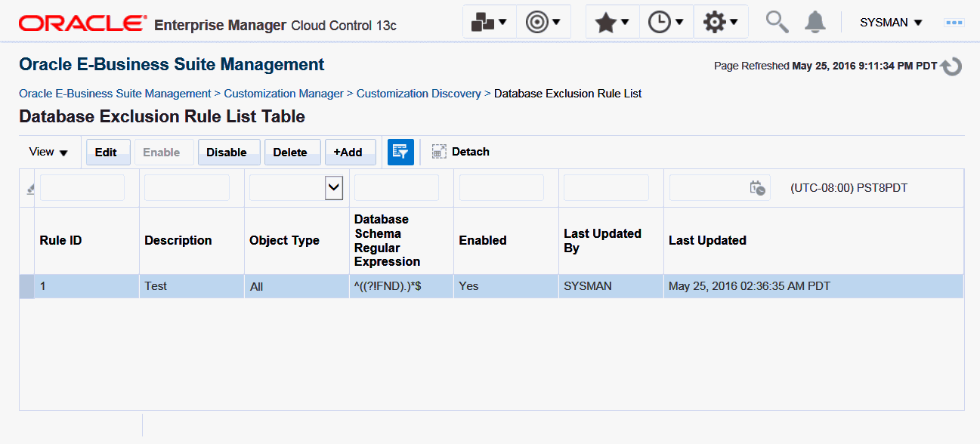The height and width of the screenshot is (444, 980).
Task: Open the SYSMAN user dropdown
Action: [891, 23]
